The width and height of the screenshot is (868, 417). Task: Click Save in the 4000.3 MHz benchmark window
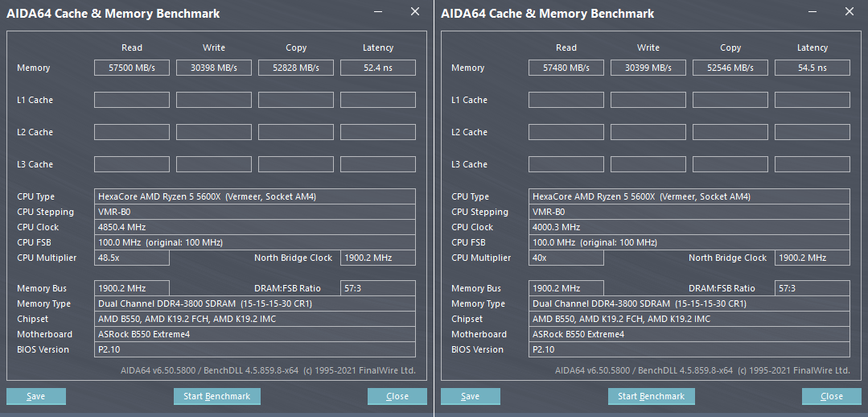471,396
